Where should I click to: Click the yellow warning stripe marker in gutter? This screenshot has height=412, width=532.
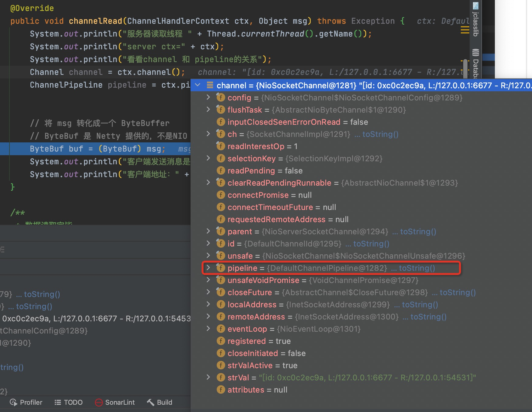coord(465,30)
